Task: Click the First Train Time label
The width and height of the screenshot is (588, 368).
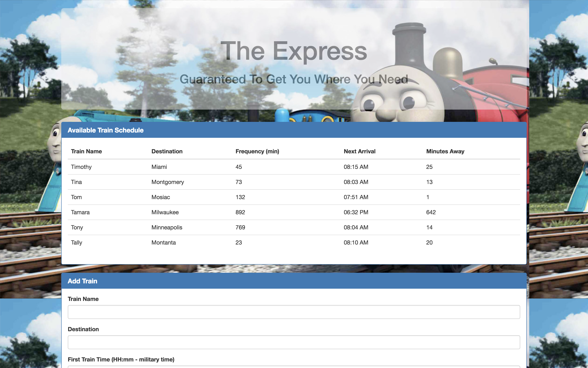Action: click(121, 359)
